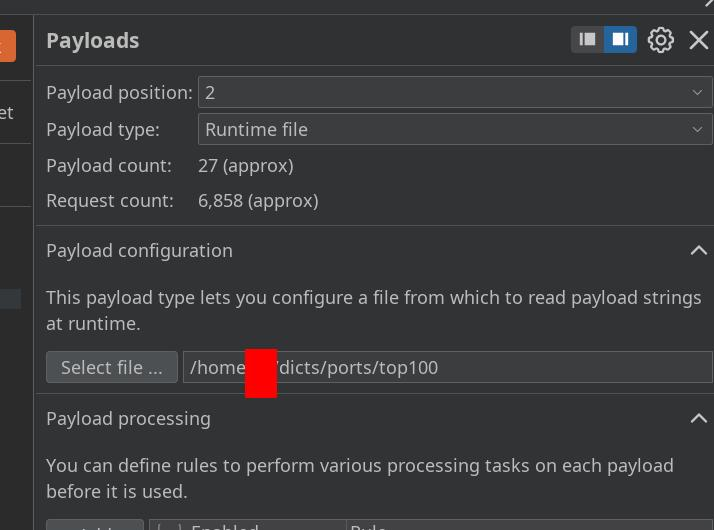Collapse Payload processing using its chevron
This screenshot has width=714, height=530.
(x=699, y=418)
